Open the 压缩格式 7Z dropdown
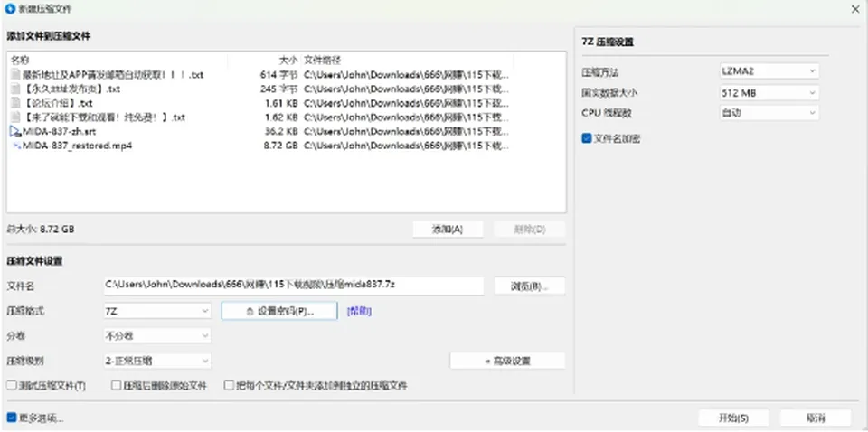The image size is (868, 432). (x=157, y=311)
